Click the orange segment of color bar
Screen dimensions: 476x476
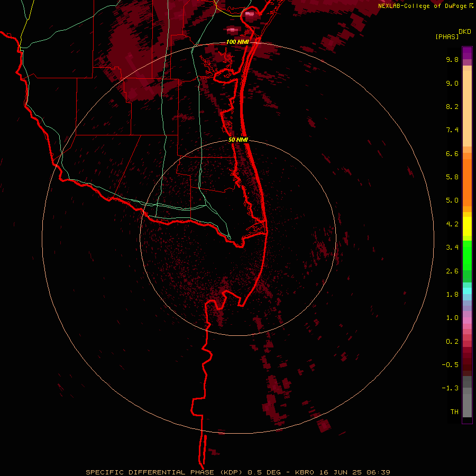click(467, 183)
